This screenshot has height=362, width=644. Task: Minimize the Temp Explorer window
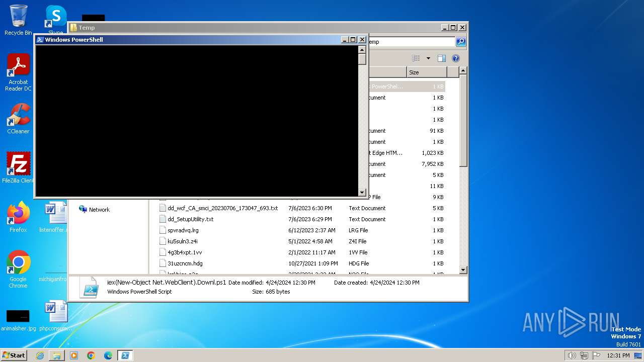tap(444, 28)
